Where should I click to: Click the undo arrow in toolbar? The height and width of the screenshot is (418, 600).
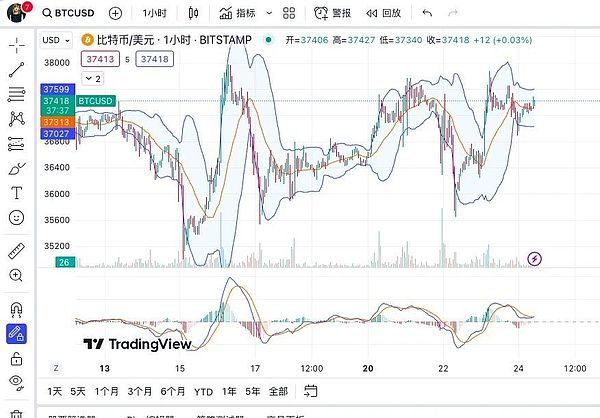428,14
